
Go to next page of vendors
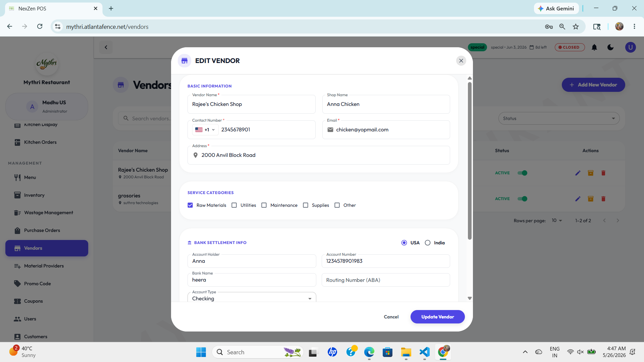pos(618,221)
